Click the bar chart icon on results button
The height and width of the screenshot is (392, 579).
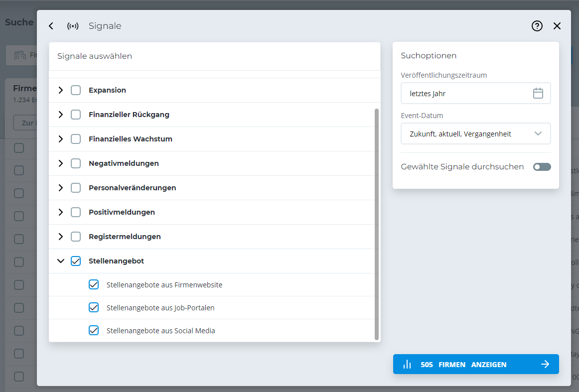[407, 364]
